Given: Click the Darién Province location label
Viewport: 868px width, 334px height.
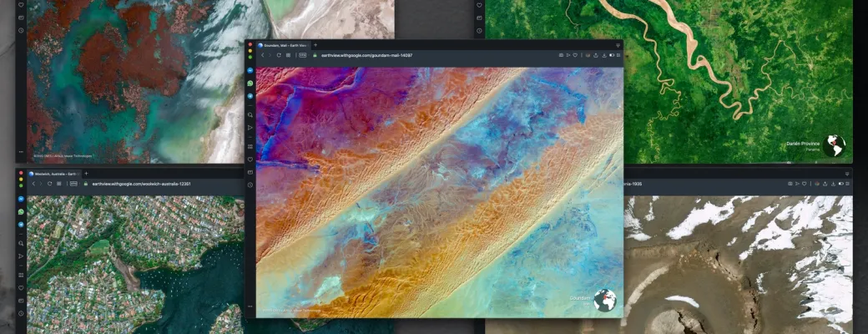Looking at the screenshot, I should (803, 144).
